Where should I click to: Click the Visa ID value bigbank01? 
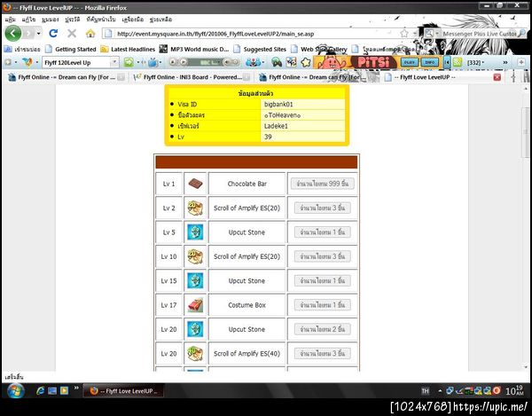[x=278, y=104]
